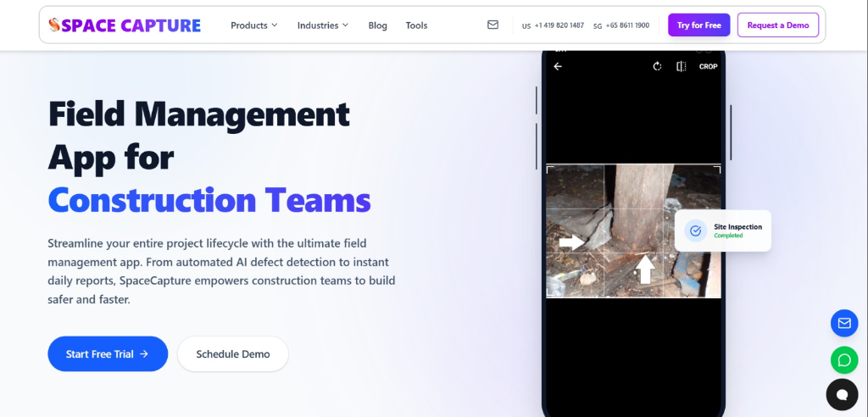Click the Try for Free button
Screen dimensions: 868x417
pos(698,25)
